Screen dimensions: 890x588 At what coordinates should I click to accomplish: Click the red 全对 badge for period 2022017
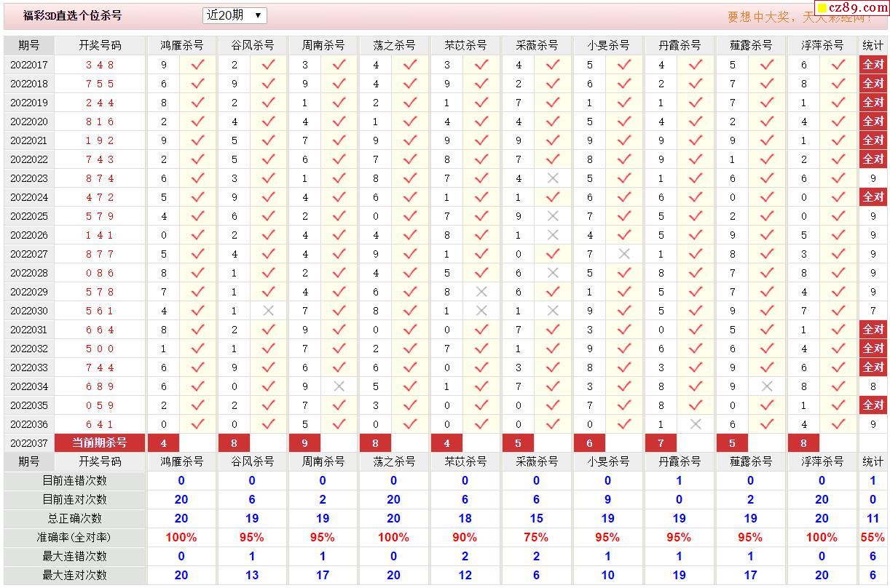(873, 65)
